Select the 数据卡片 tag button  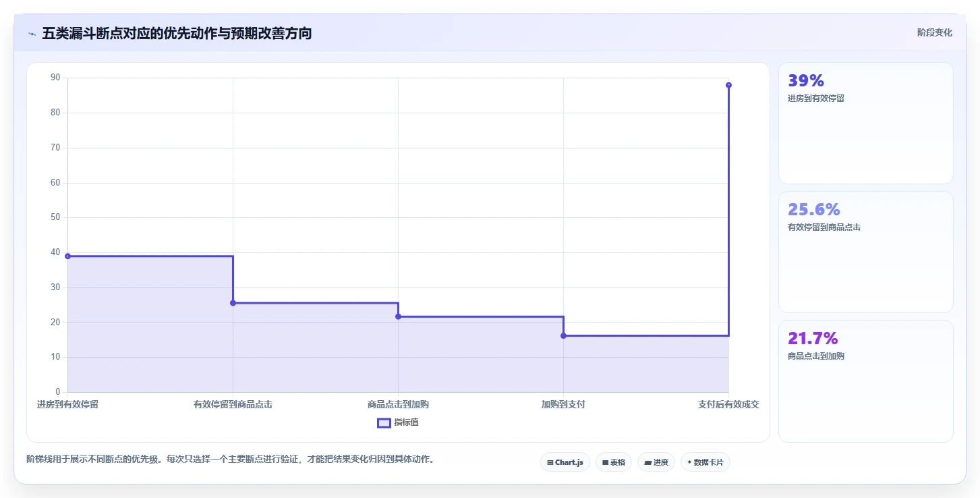[705, 462]
